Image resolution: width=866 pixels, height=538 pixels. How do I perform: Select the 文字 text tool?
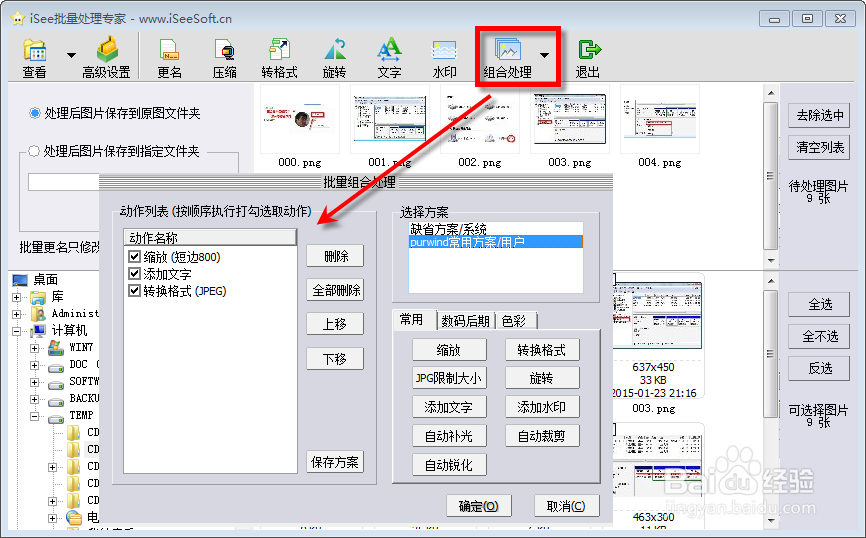[389, 58]
